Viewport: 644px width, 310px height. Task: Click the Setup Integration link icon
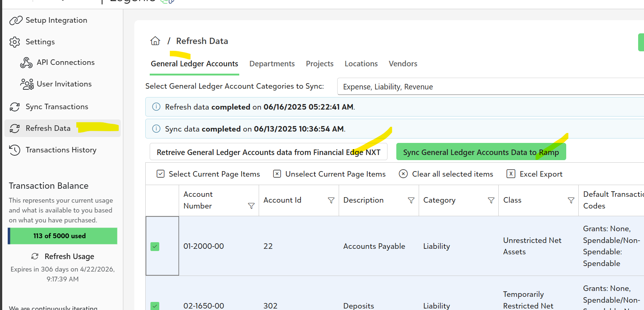pos(16,21)
